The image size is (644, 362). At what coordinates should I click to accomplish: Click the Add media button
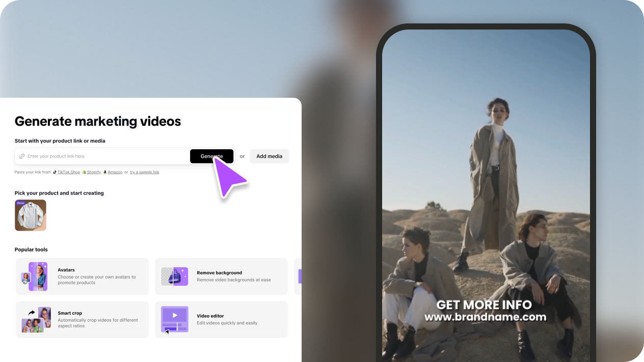269,156
